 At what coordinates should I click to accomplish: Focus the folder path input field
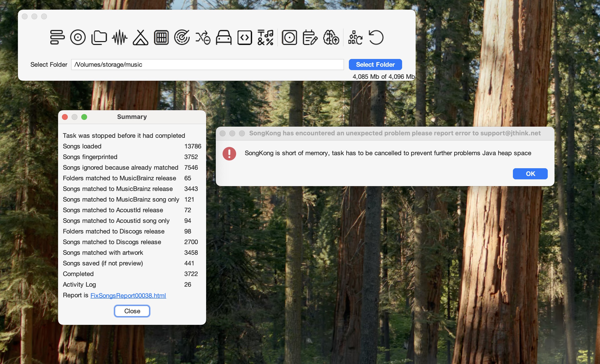click(x=208, y=65)
